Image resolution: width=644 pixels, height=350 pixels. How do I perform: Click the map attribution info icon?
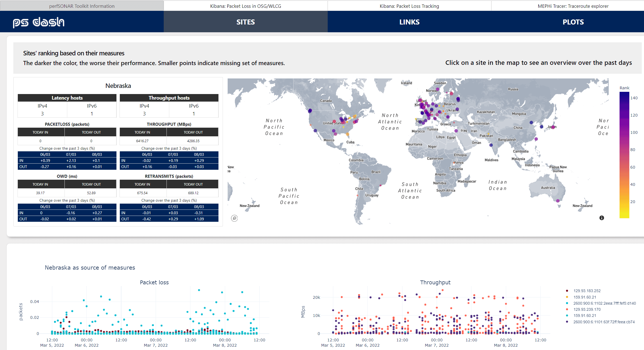tap(601, 218)
